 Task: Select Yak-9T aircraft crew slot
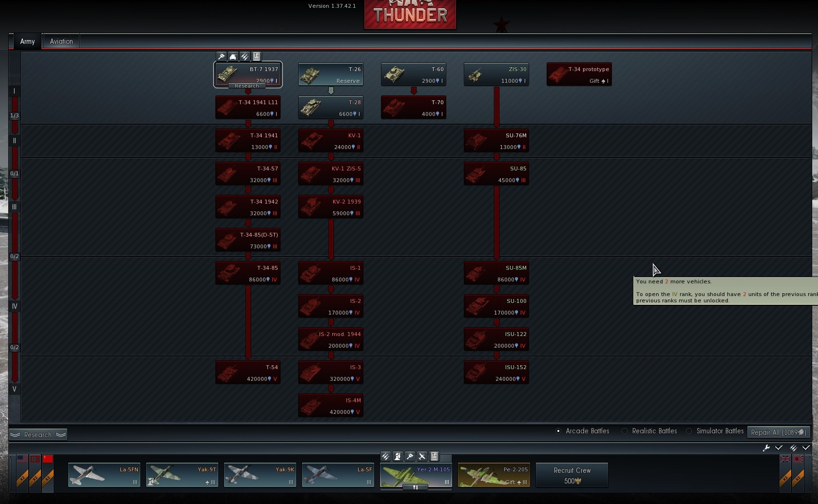(x=182, y=475)
